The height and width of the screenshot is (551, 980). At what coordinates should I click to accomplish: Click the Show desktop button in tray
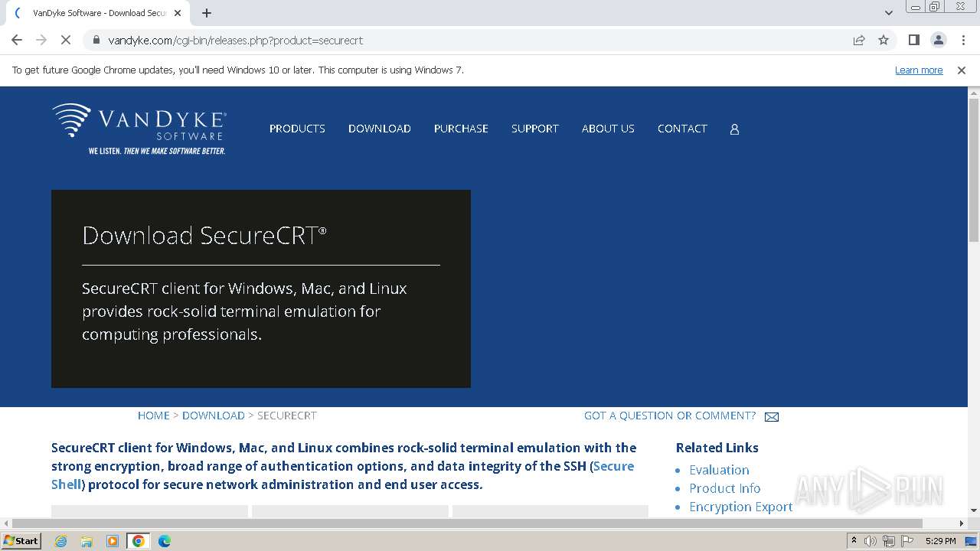(x=972, y=541)
